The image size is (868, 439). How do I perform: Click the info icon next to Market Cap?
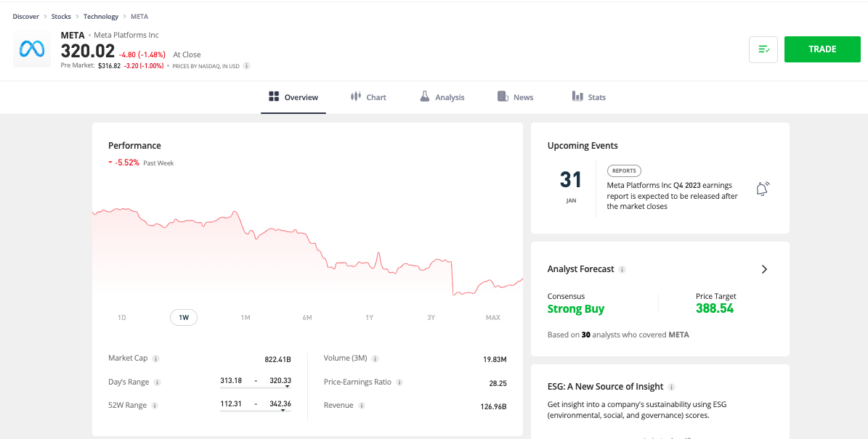155,358
